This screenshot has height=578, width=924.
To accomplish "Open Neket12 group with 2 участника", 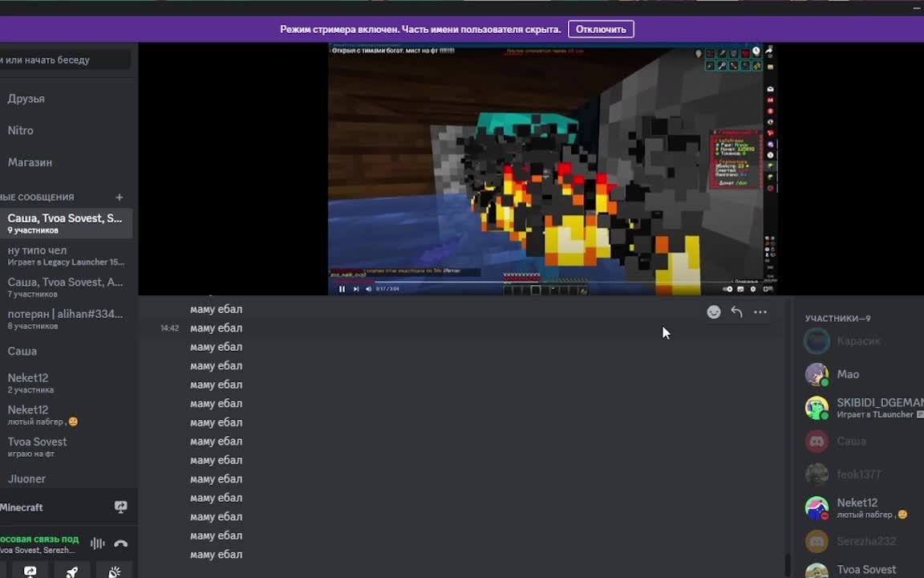I will 66,383.
